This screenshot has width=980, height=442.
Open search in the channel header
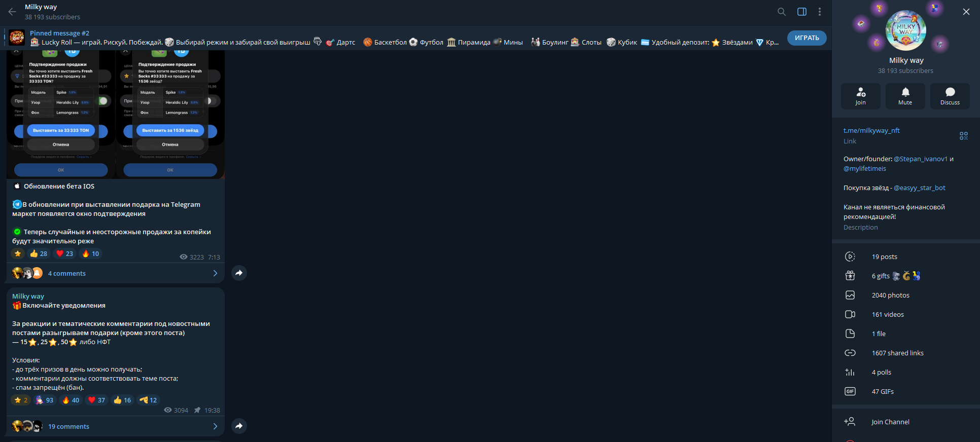[x=782, y=12]
